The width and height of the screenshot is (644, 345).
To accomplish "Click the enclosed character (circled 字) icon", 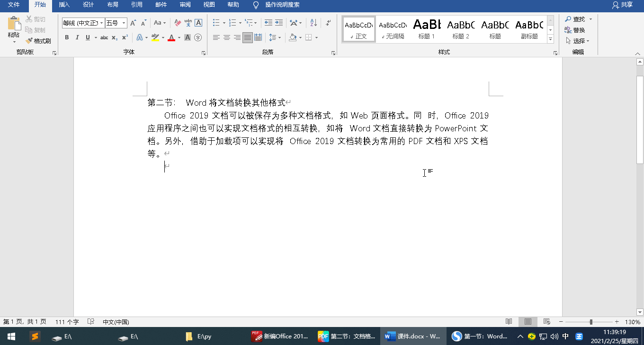I will (x=198, y=37).
